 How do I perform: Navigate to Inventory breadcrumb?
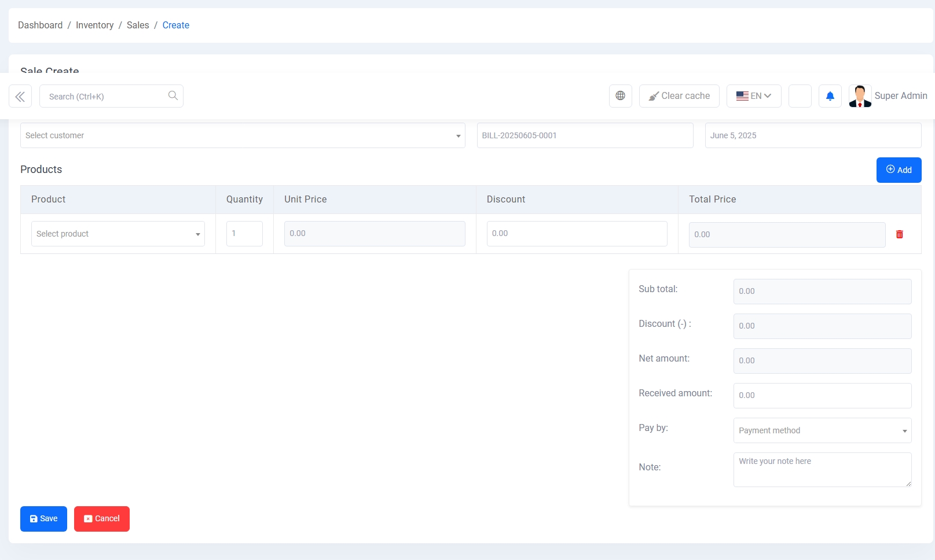pyautogui.click(x=94, y=25)
